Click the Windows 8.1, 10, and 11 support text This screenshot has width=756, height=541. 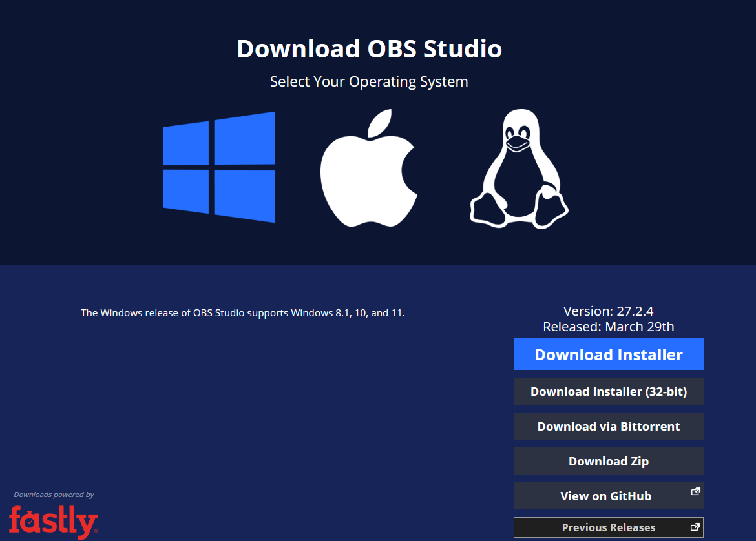point(242,313)
